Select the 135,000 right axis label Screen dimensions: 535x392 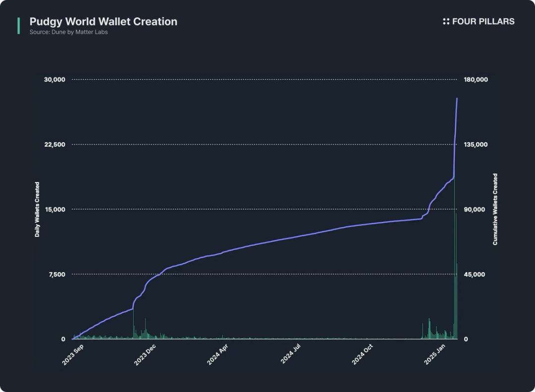pyautogui.click(x=476, y=145)
